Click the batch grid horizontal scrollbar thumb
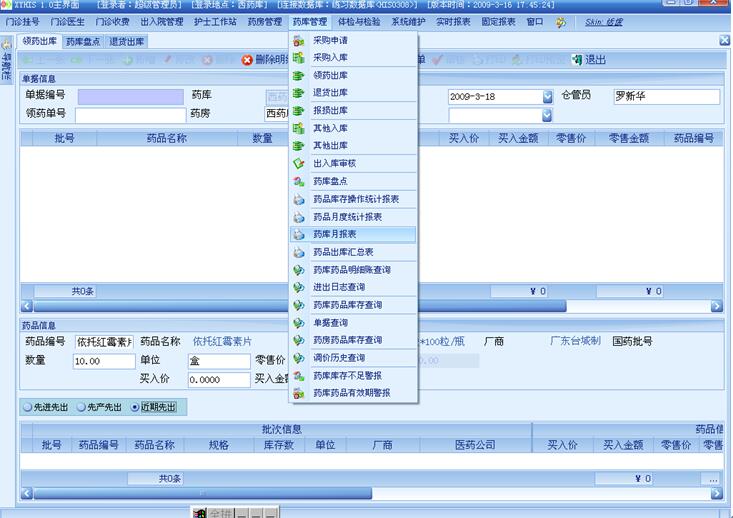The image size is (733, 518). pos(202,493)
